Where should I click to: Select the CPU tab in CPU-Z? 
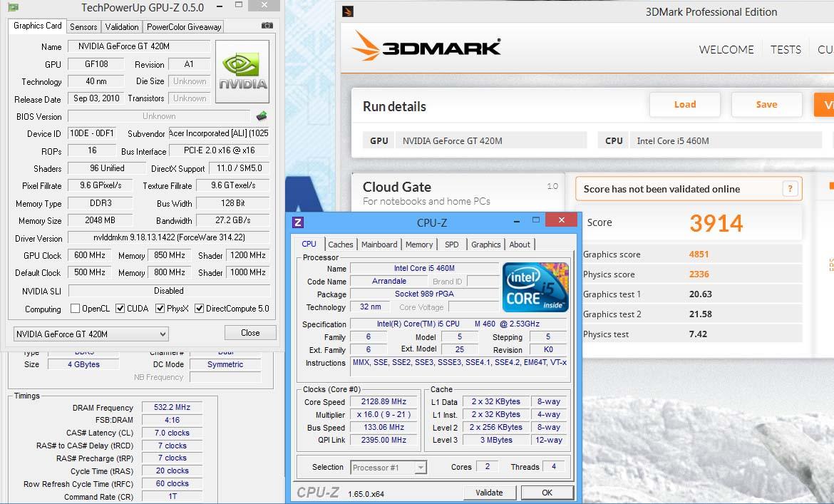click(x=309, y=244)
